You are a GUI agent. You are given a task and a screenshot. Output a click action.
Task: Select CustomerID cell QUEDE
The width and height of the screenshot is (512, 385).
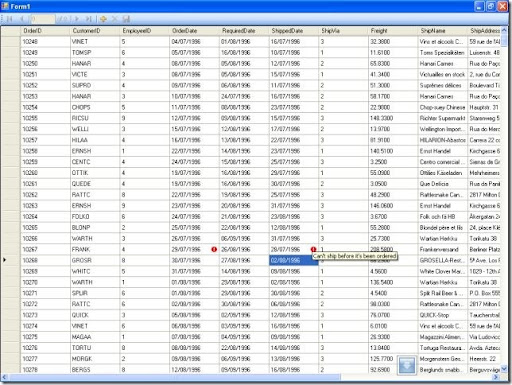click(95, 184)
